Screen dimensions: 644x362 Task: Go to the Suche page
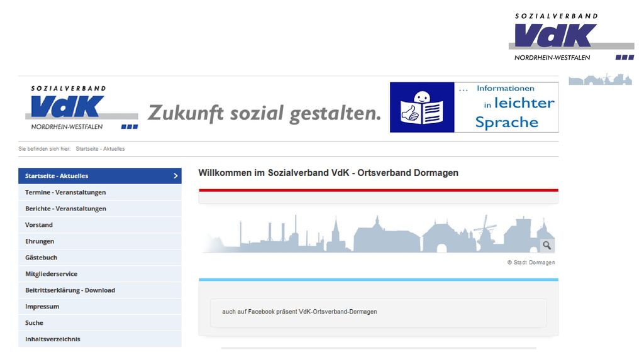click(100, 323)
